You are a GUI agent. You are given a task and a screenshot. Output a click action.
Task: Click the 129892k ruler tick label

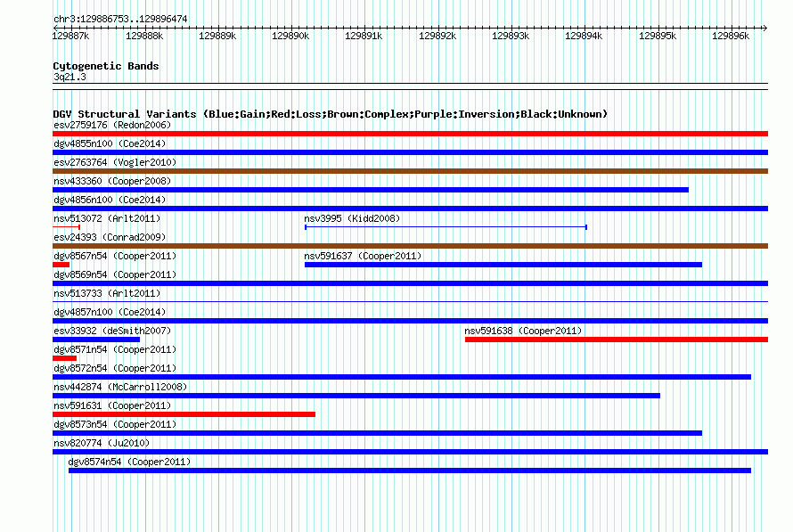tap(437, 36)
